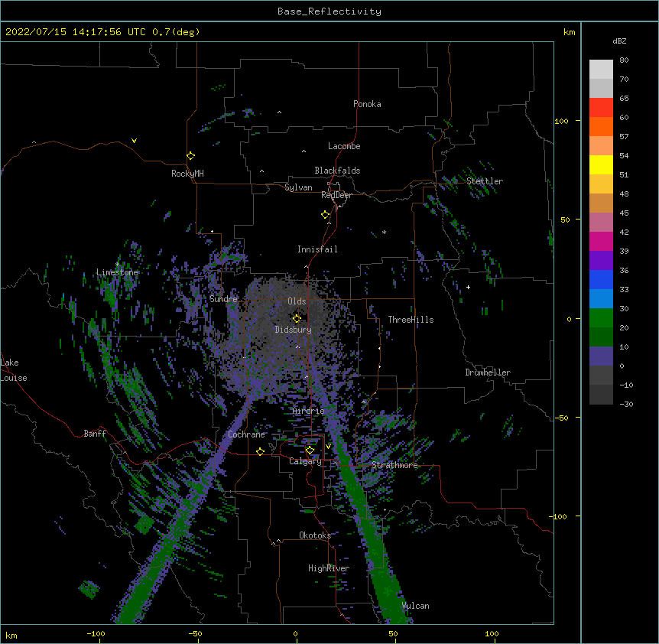Click the km label beside the timestamp row
The width and height of the screenshot is (659, 644).
pos(569,32)
